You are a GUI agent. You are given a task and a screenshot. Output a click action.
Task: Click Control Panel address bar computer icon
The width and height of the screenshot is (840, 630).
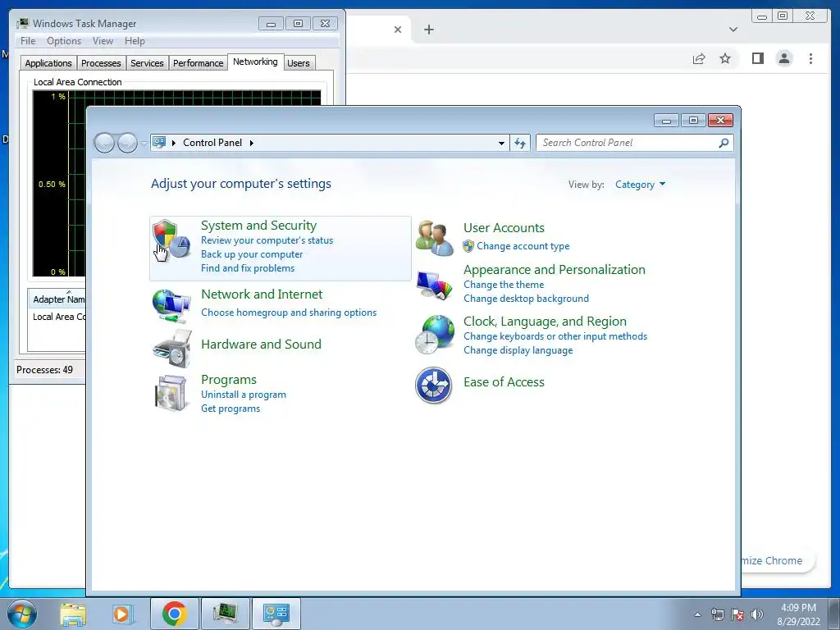tap(159, 143)
